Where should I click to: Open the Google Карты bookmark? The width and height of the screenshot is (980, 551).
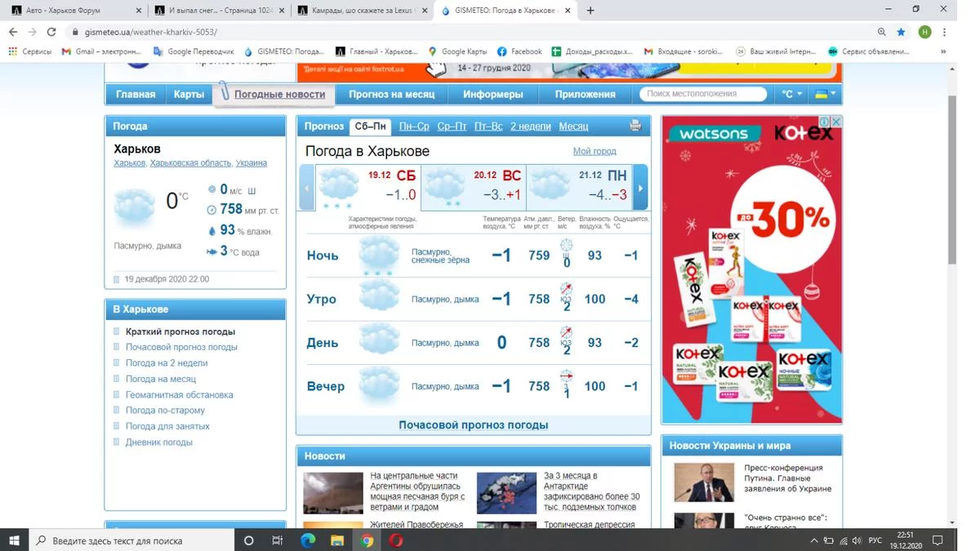pyautogui.click(x=457, y=51)
